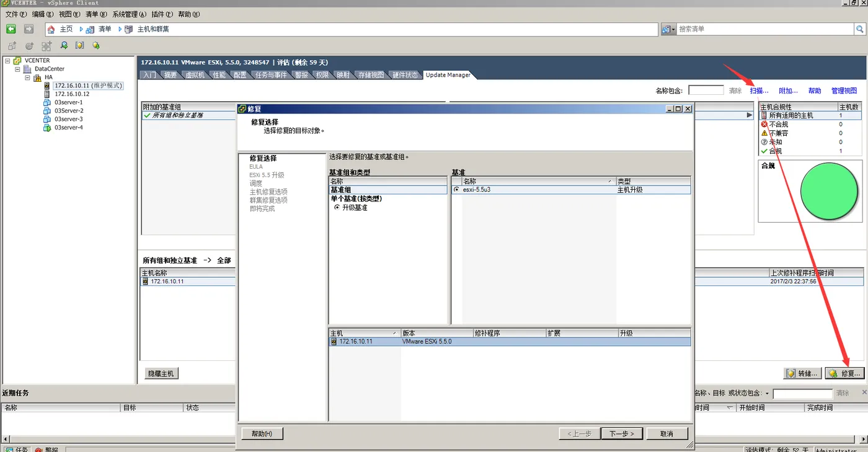Click the arrow at end of baseline row
This screenshot has height=452, width=868.
point(749,115)
